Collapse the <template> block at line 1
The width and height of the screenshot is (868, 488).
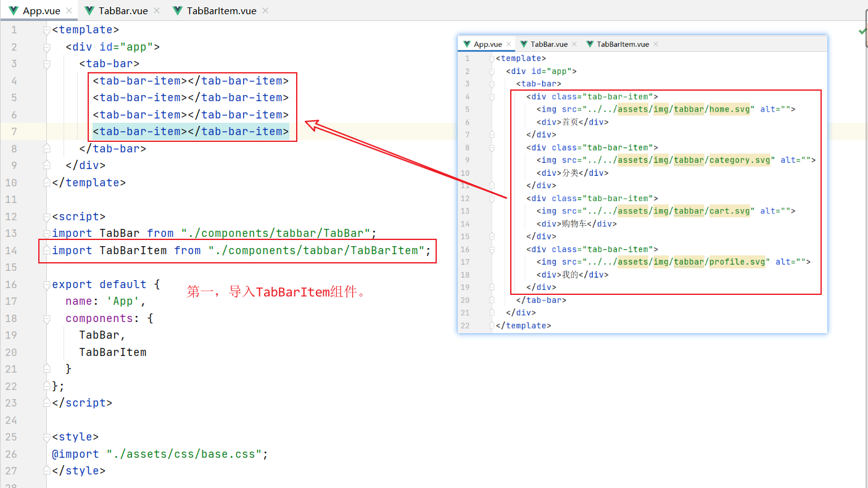[47, 30]
